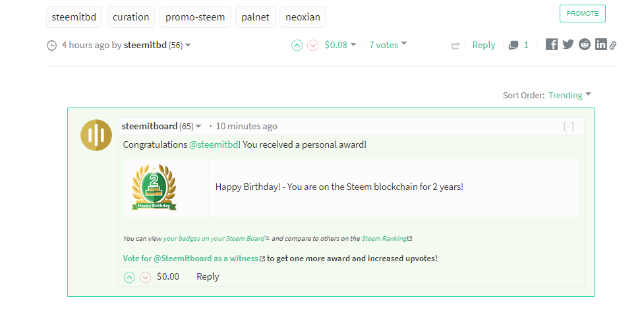Downvote the steemitbd post
This screenshot has height=310, width=644.
pos(313,46)
